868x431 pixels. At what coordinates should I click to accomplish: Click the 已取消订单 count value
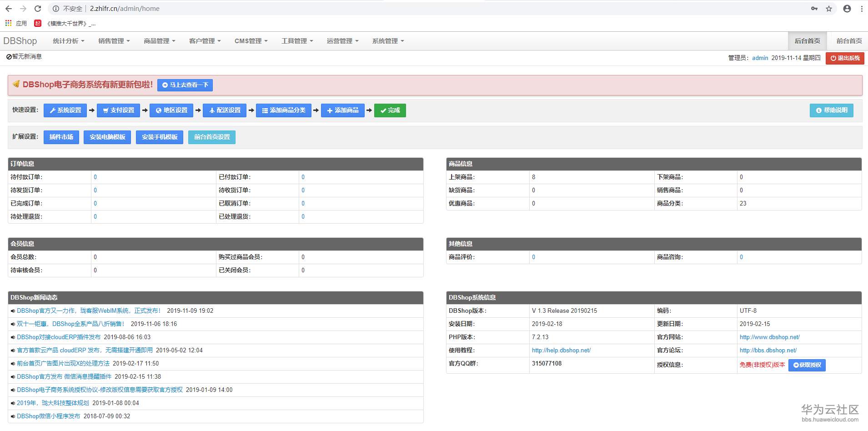(x=303, y=204)
